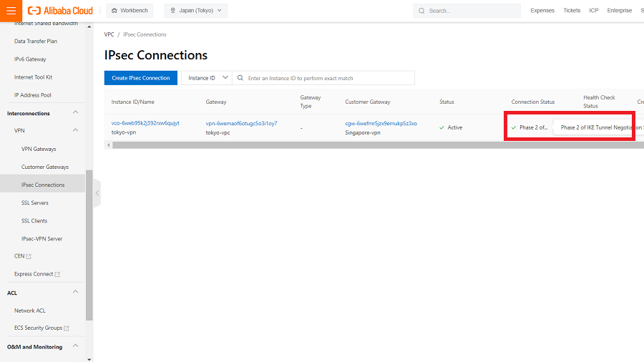This screenshot has width=644, height=362.
Task: Collapse the left sidebar using the handle
Action: 97,193
